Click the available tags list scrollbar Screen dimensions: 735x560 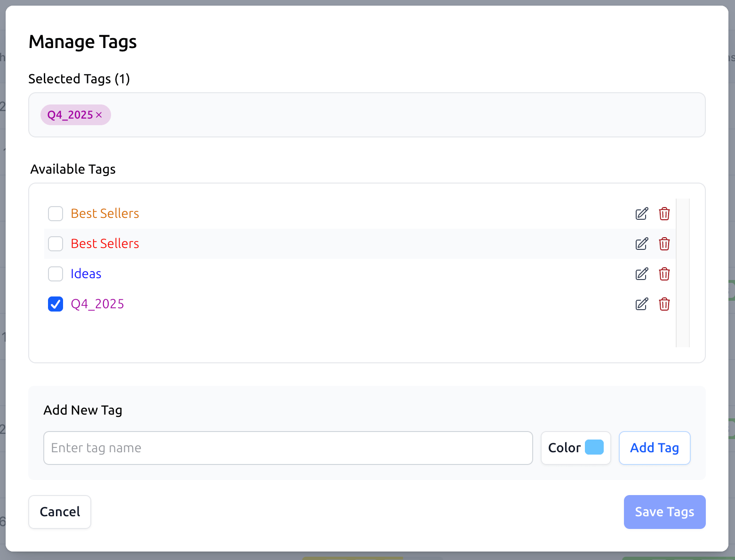click(x=682, y=273)
